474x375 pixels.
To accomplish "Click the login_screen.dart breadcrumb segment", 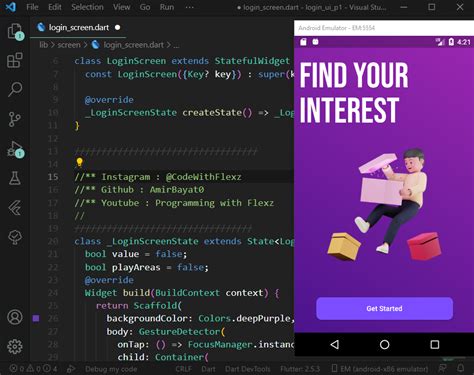I will (x=133, y=45).
